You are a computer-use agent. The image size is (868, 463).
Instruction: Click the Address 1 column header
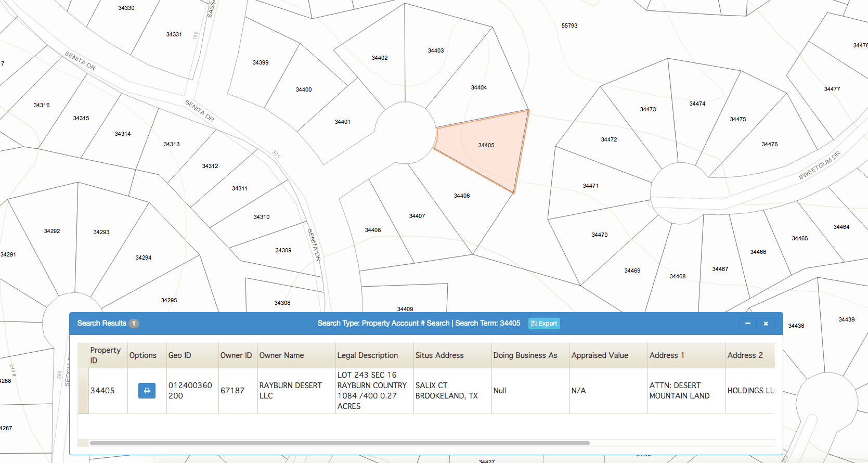(x=686, y=355)
